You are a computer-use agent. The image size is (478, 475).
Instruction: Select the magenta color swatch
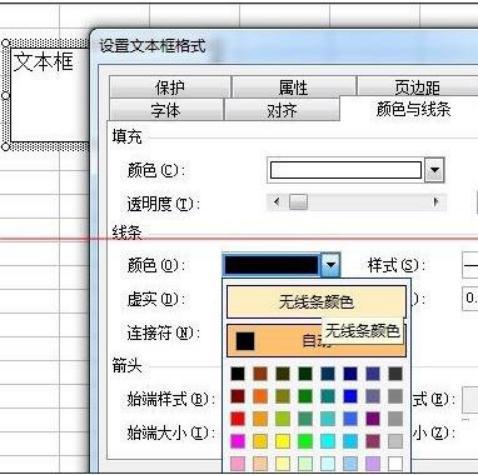point(238,441)
